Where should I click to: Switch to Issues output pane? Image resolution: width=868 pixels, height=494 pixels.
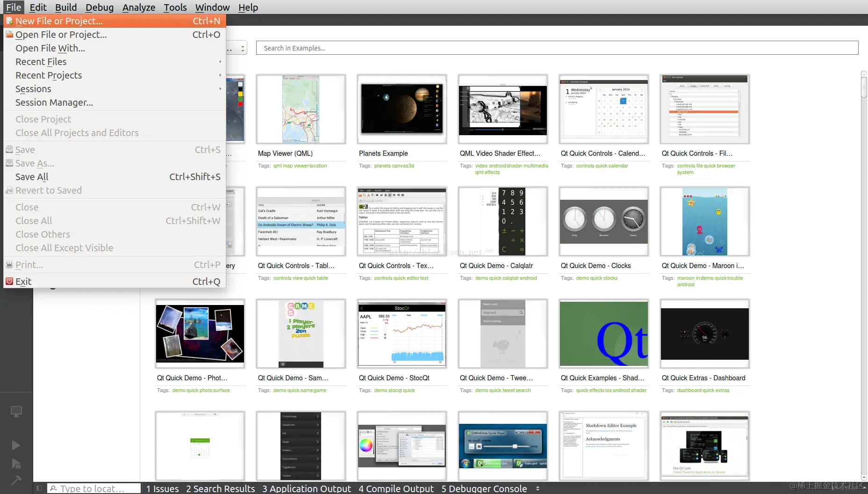[162, 488]
